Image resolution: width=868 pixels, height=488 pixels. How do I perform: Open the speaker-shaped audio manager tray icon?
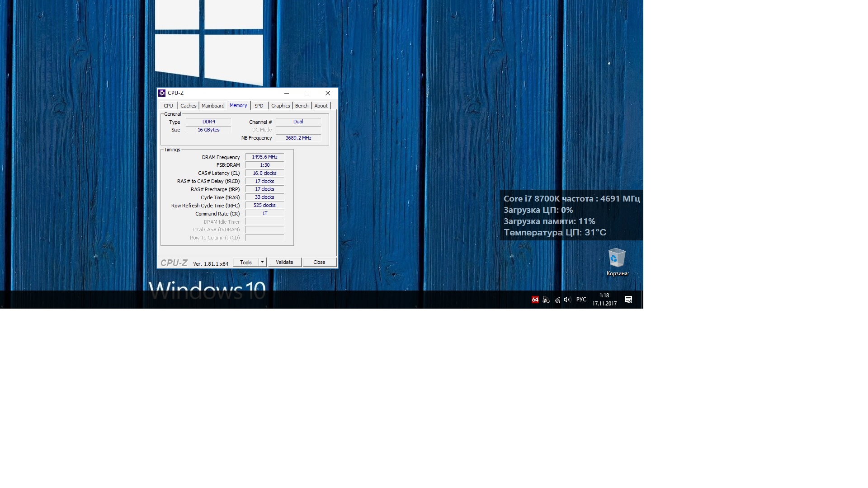click(x=546, y=300)
